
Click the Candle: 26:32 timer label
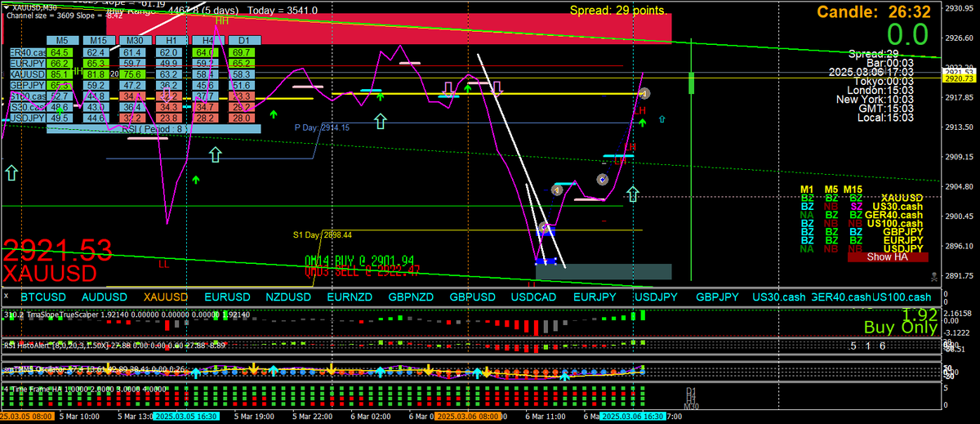coord(875,11)
